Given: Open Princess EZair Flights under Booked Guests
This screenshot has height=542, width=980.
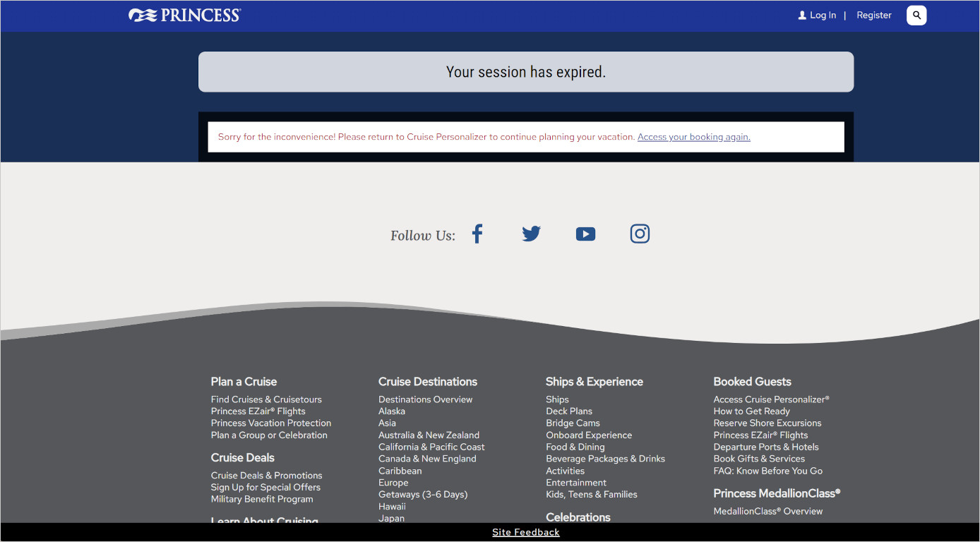Looking at the screenshot, I should pyautogui.click(x=761, y=435).
